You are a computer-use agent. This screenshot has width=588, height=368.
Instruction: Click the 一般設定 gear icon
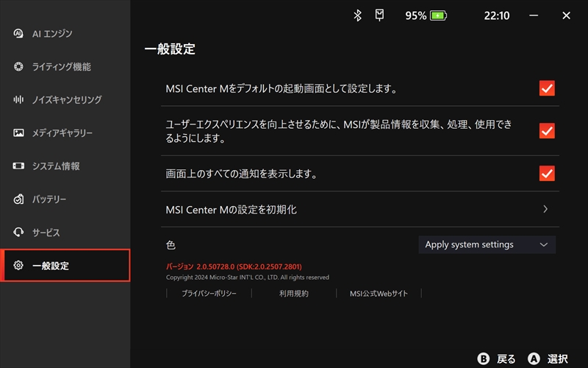click(18, 265)
